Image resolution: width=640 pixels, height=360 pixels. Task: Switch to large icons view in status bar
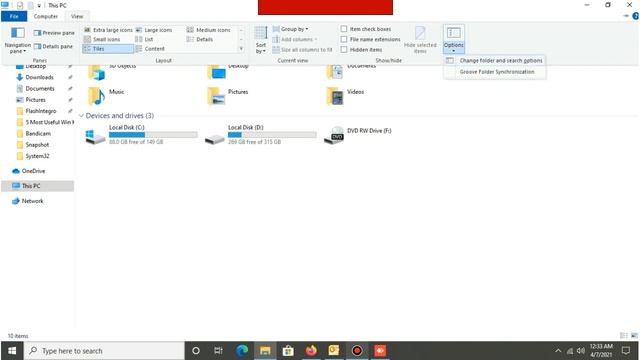[x=634, y=336]
